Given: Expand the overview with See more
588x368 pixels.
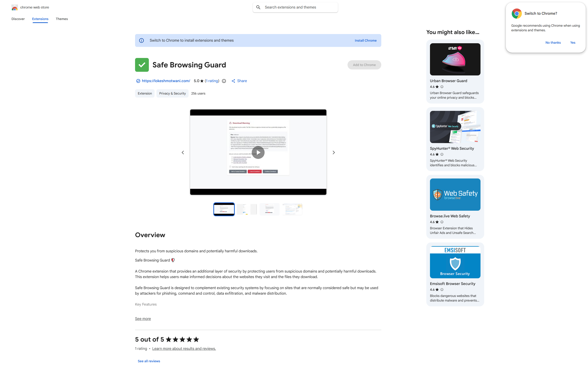Looking at the screenshot, I should 143,319.
